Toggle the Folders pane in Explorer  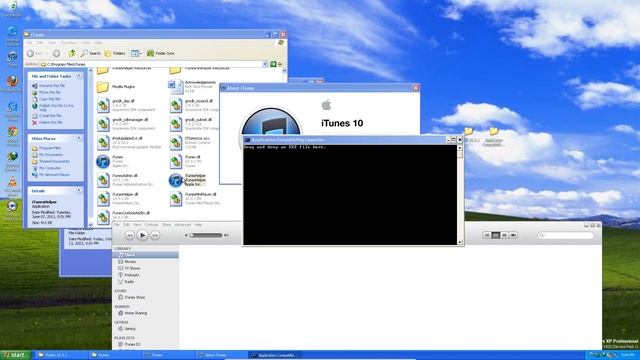pyautogui.click(x=115, y=53)
